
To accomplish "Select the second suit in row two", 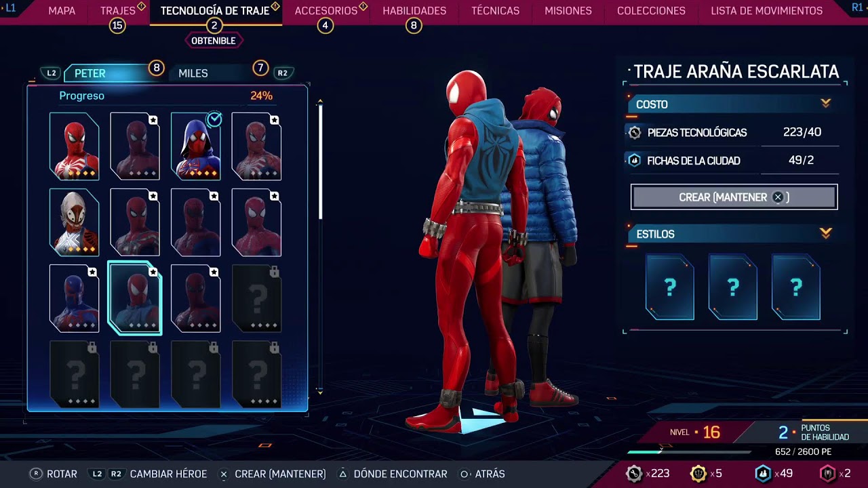I will (x=135, y=222).
